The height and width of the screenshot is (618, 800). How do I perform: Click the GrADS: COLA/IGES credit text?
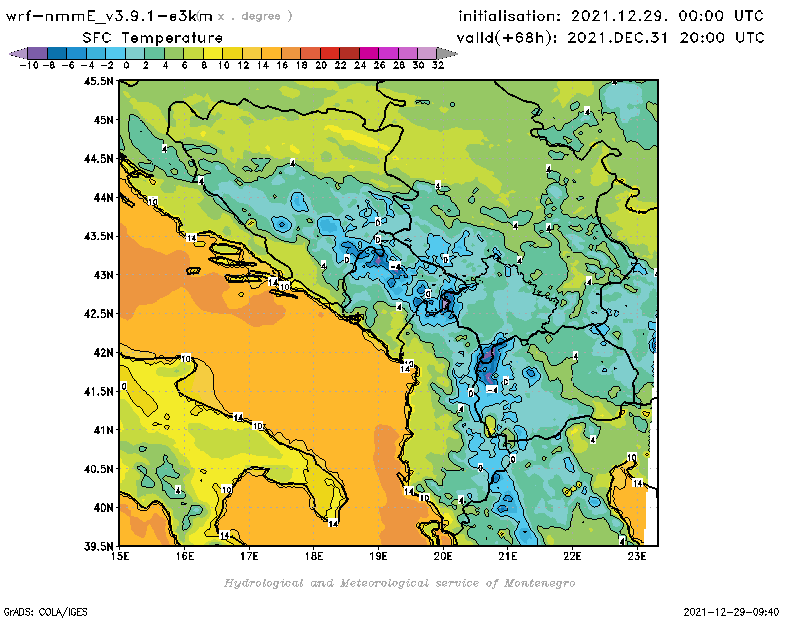(45, 612)
